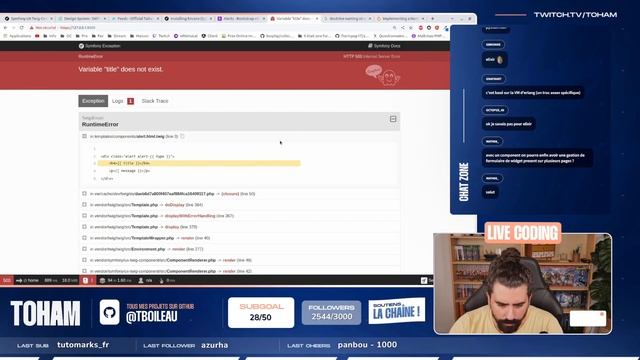This screenshot has width=640, height=360.
Task: Open the Applications bookmark
Action: [17, 36]
